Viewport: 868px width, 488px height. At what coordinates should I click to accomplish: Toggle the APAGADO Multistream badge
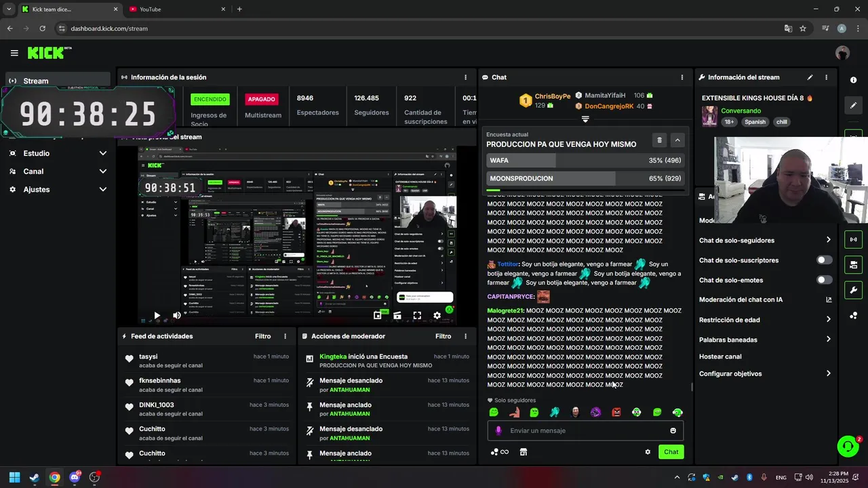262,99
